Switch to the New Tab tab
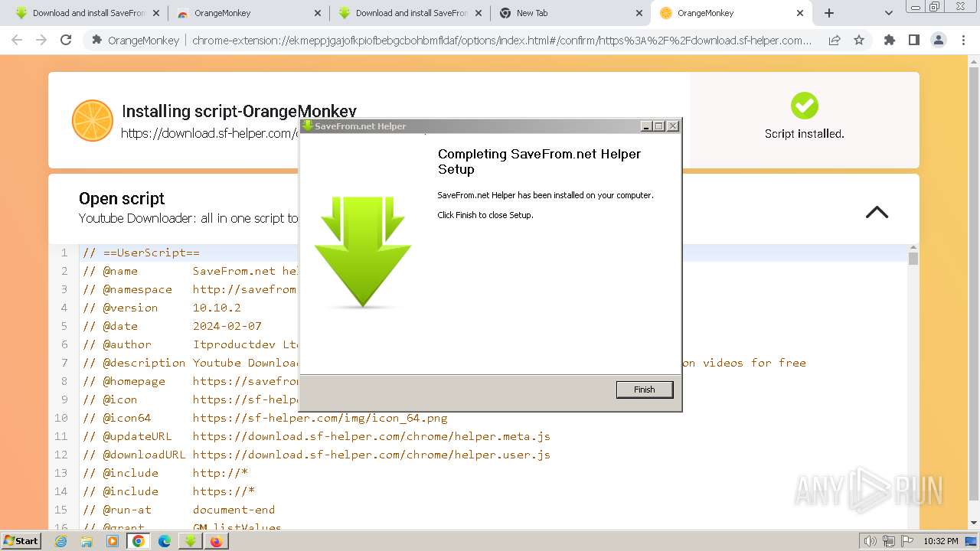The height and width of the screenshot is (551, 980). click(x=570, y=13)
